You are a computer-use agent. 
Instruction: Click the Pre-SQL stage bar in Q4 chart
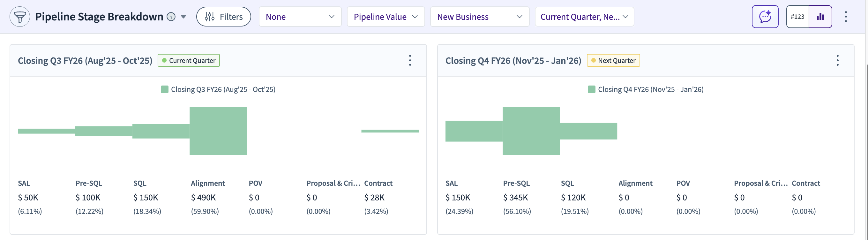(x=531, y=131)
